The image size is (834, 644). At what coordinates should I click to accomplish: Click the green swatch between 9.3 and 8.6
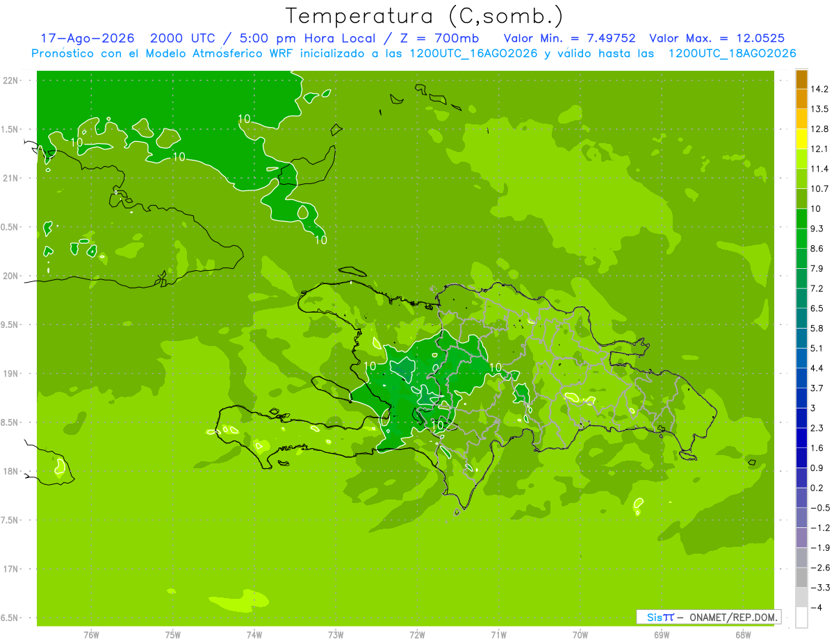801,238
